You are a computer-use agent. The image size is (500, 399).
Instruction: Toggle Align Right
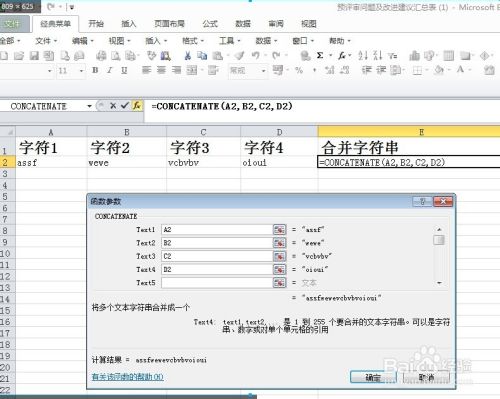point(176,70)
